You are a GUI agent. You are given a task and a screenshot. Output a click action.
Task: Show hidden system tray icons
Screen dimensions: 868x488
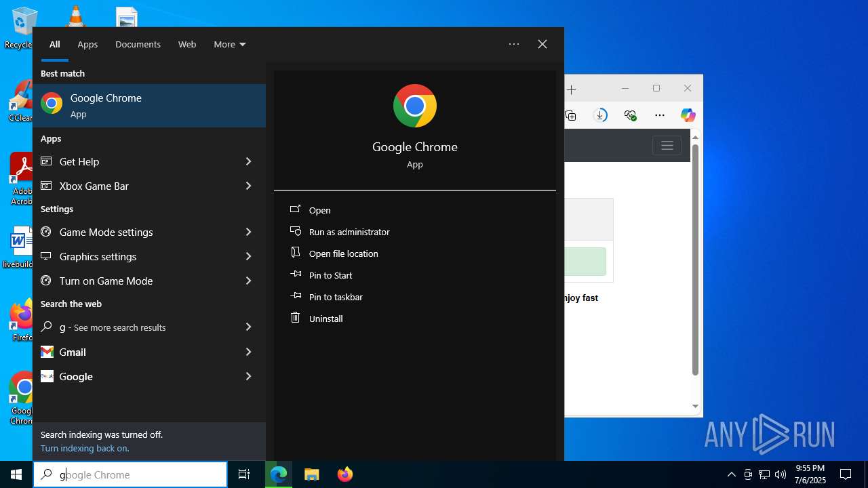pyautogui.click(x=731, y=474)
